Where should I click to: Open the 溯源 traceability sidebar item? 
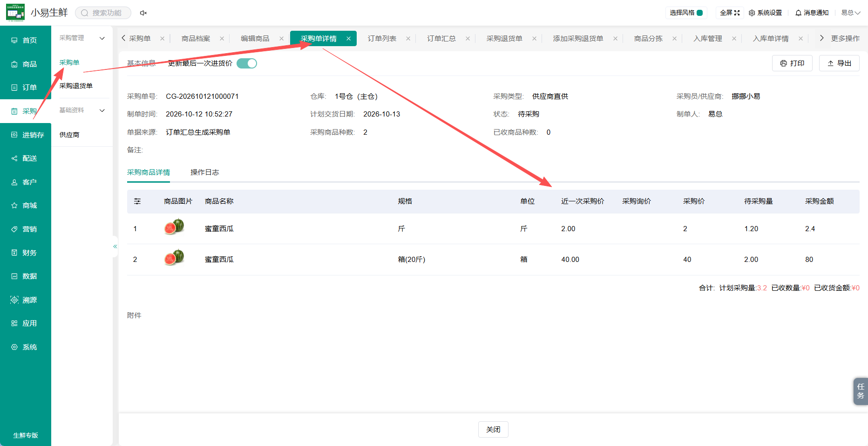(25, 300)
